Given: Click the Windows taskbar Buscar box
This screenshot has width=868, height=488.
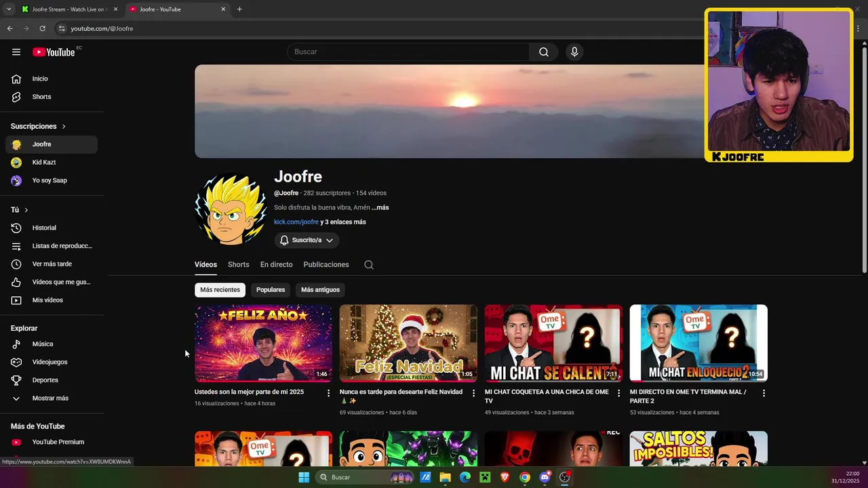Looking at the screenshot, I should coord(366,477).
